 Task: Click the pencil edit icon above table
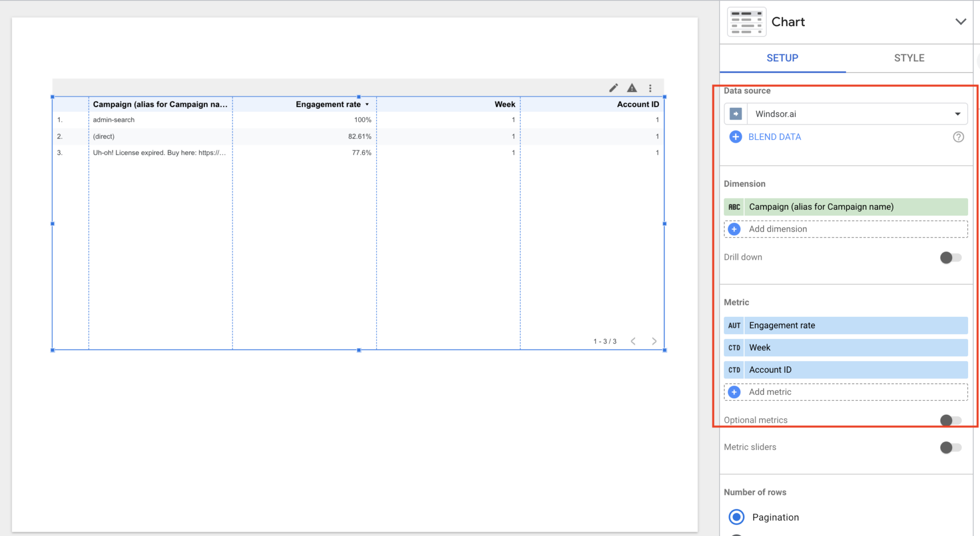coord(613,88)
